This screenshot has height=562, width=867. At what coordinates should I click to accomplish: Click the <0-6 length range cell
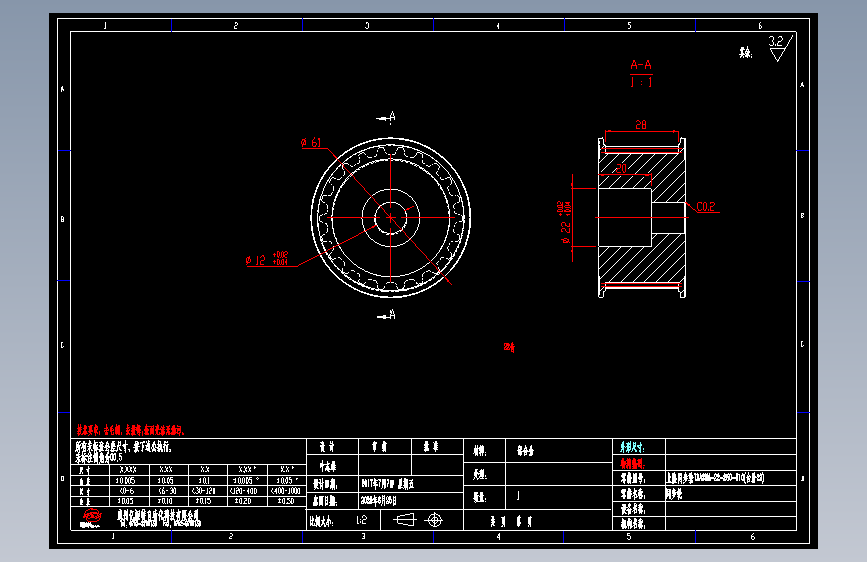(127, 491)
